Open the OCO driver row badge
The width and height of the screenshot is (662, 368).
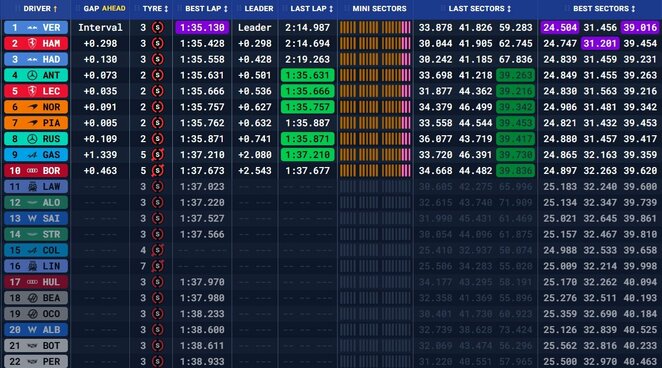coord(36,314)
